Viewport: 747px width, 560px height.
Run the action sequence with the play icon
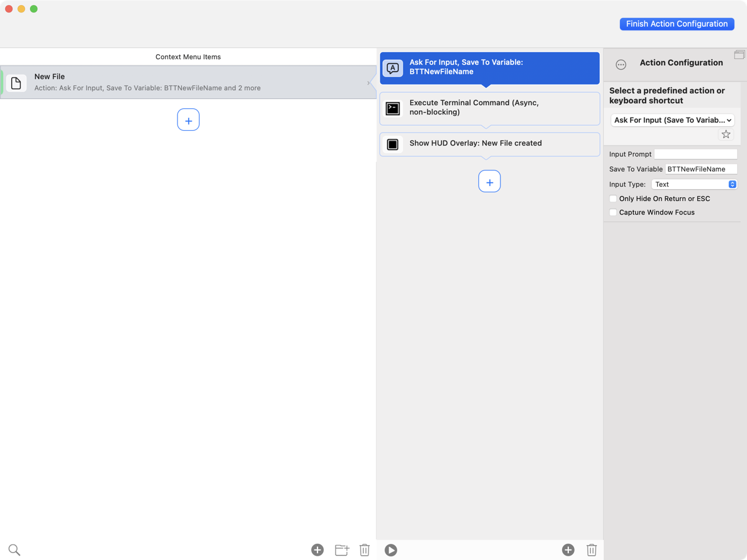click(390, 550)
